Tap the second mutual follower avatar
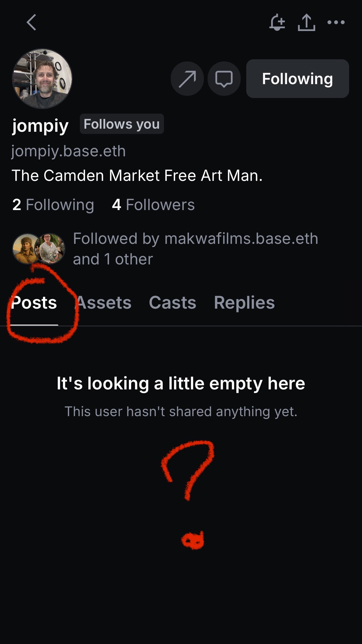 click(x=50, y=249)
